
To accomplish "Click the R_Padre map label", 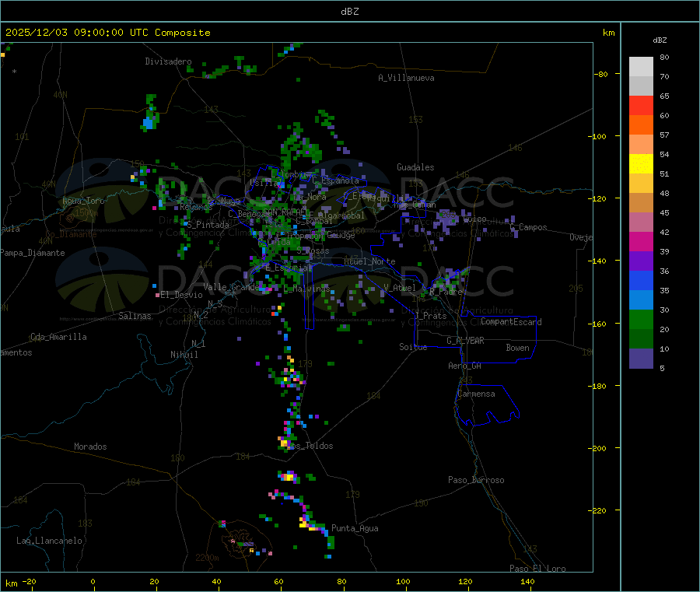I will (x=446, y=292).
